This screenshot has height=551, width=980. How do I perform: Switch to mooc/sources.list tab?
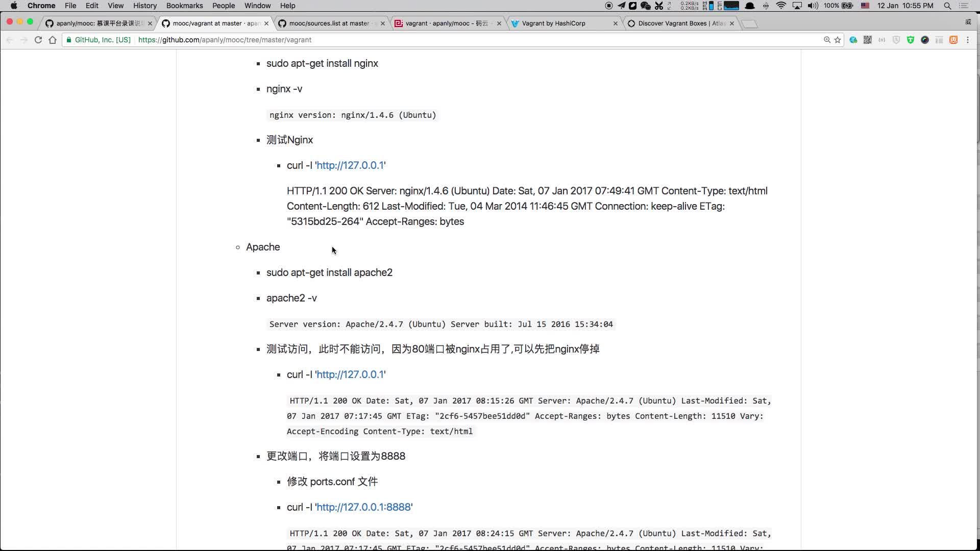coord(329,23)
